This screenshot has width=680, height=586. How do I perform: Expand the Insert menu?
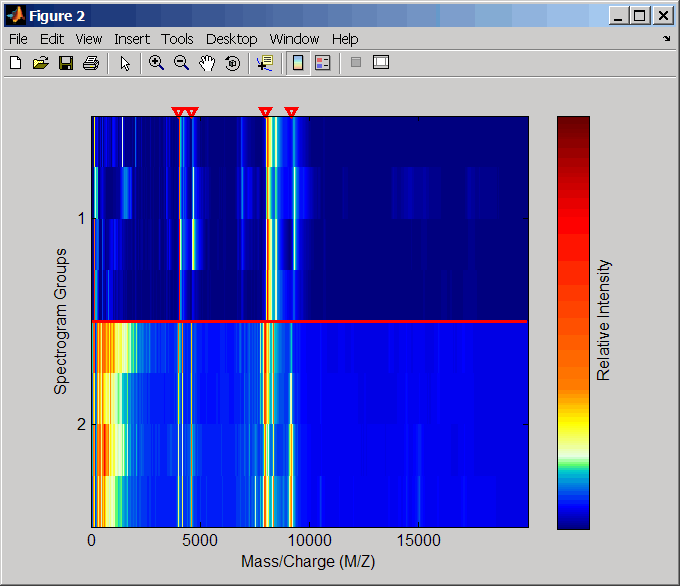[132, 39]
